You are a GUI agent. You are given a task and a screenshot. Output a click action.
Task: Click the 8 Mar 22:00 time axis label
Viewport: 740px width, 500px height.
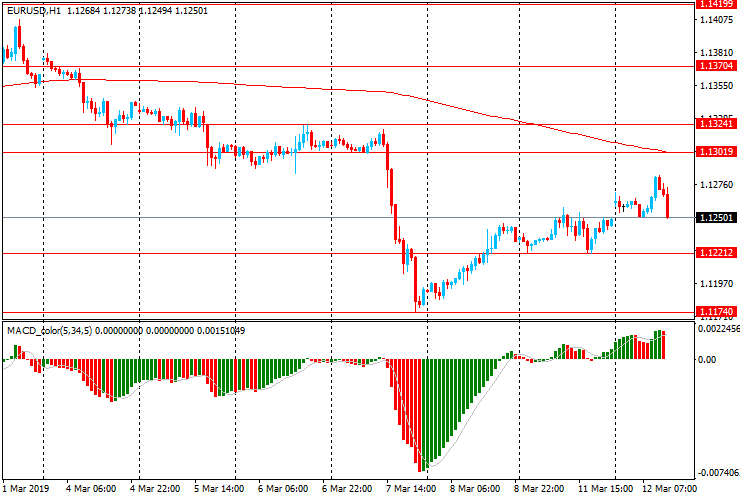point(541,490)
